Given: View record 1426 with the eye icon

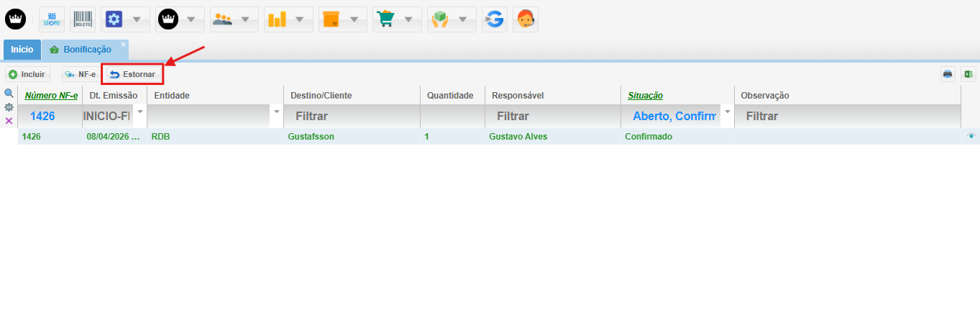Looking at the screenshot, I should click(x=971, y=136).
